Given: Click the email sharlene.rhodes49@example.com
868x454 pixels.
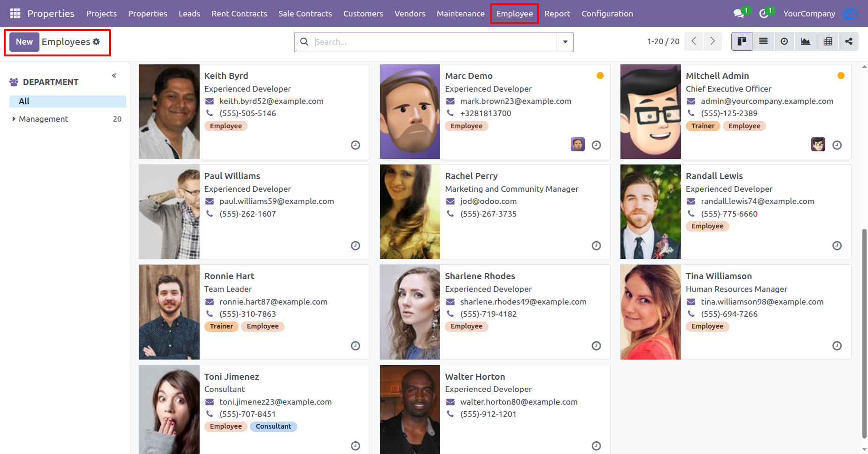Looking at the screenshot, I should (523, 302).
